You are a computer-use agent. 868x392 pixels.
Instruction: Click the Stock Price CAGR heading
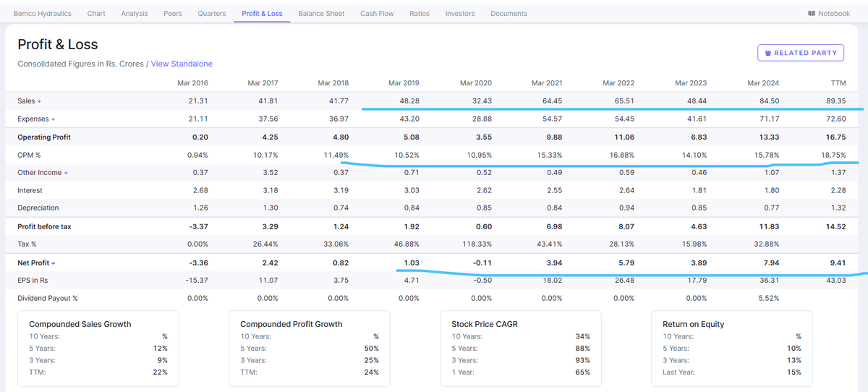483,324
